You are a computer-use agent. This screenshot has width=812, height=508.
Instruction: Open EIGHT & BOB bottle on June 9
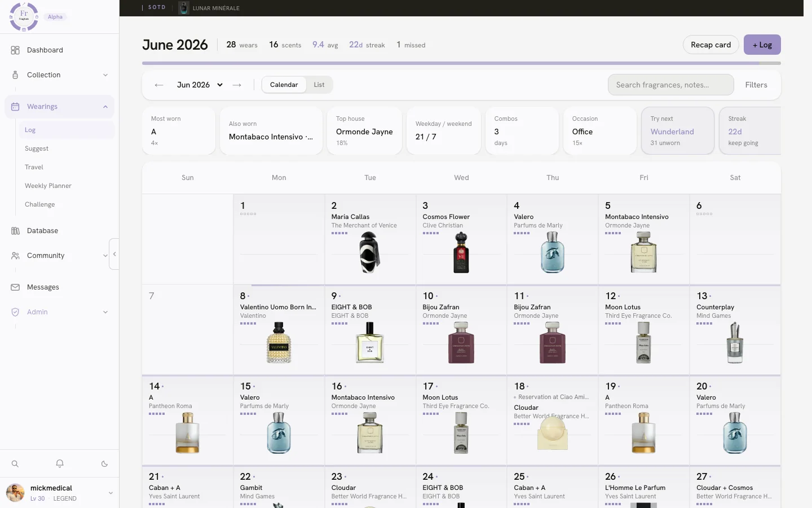click(370, 343)
